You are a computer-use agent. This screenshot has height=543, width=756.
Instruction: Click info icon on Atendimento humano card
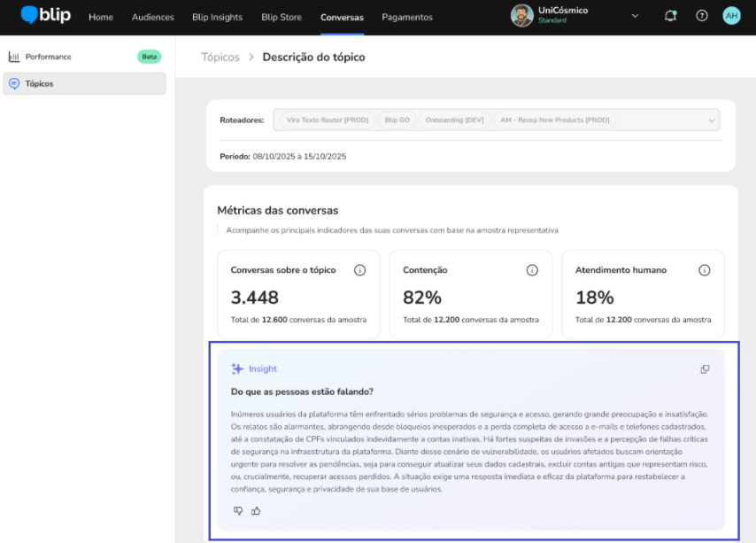[704, 270]
